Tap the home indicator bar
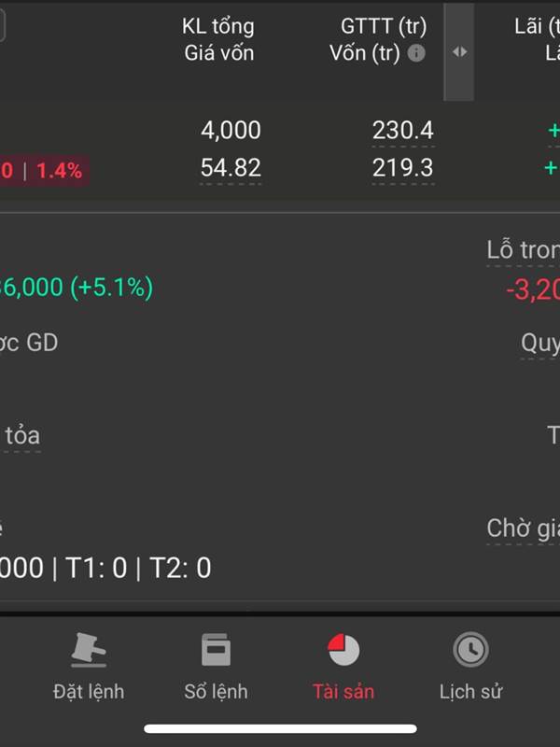560x747 pixels. [280, 729]
